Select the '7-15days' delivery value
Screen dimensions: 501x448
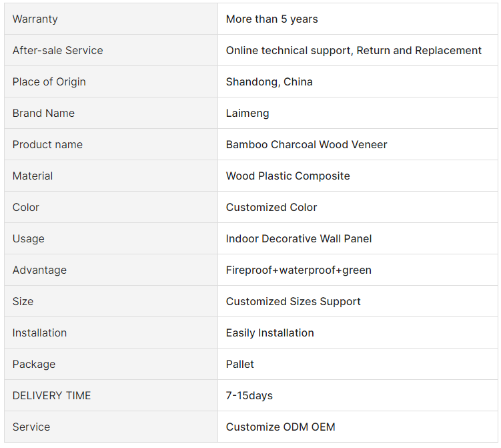(249, 396)
